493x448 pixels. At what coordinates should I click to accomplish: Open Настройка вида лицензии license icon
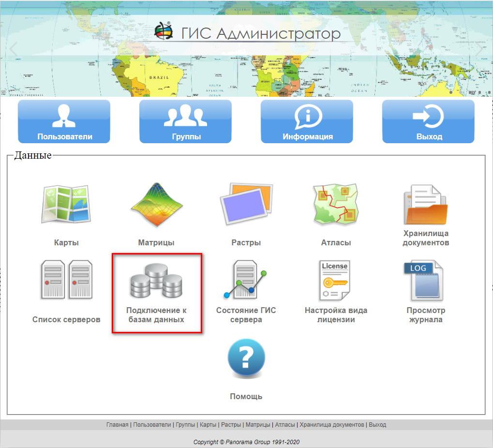point(336,281)
